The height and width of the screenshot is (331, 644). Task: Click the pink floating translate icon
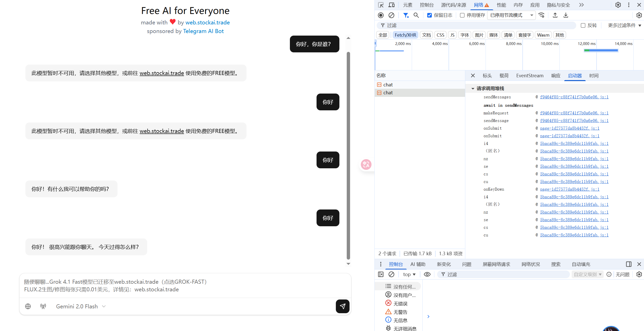[366, 164]
